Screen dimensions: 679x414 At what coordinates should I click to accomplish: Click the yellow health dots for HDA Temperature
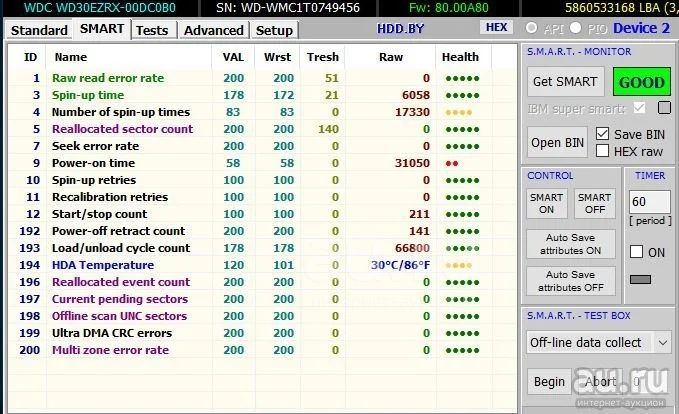pos(458,265)
